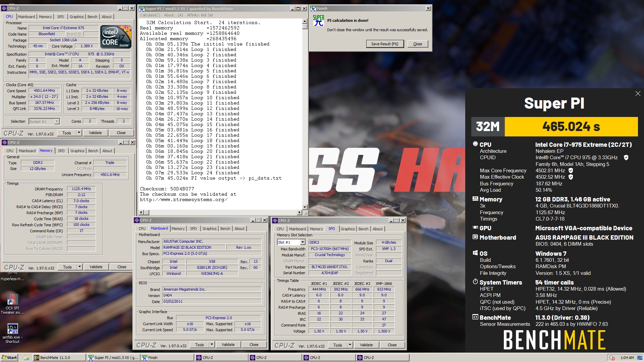This screenshot has height=362, width=644.
Task: Click XMP 1.3 SPD Ext. value
Action: (x=388, y=249)
